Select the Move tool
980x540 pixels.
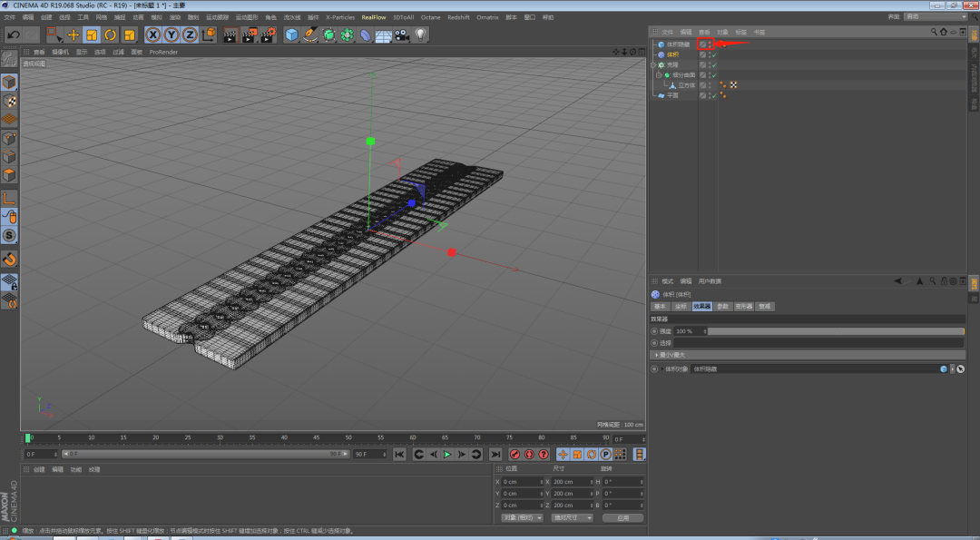point(73,34)
